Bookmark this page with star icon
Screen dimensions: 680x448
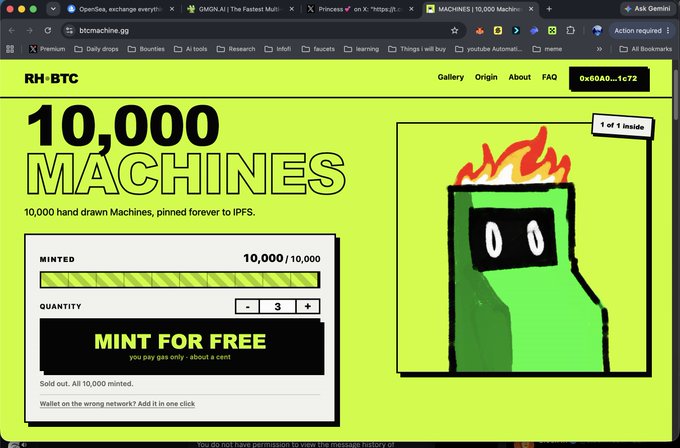(454, 30)
